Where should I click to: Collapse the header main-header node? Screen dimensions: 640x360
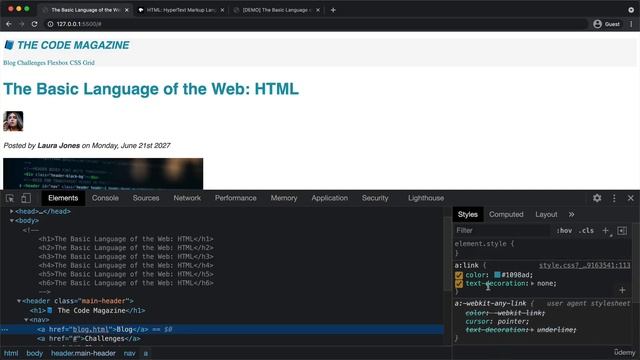coord(19,301)
